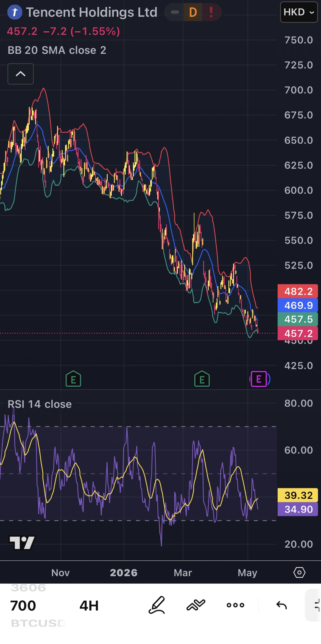This screenshot has height=644, width=321.
Task: Click the May label on time axis
Action: pyautogui.click(x=247, y=573)
